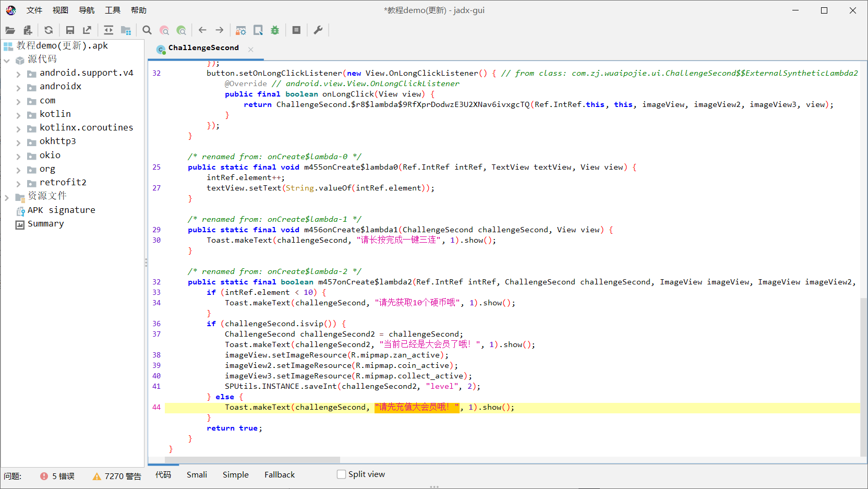Open the 工具 menu

coord(113,10)
